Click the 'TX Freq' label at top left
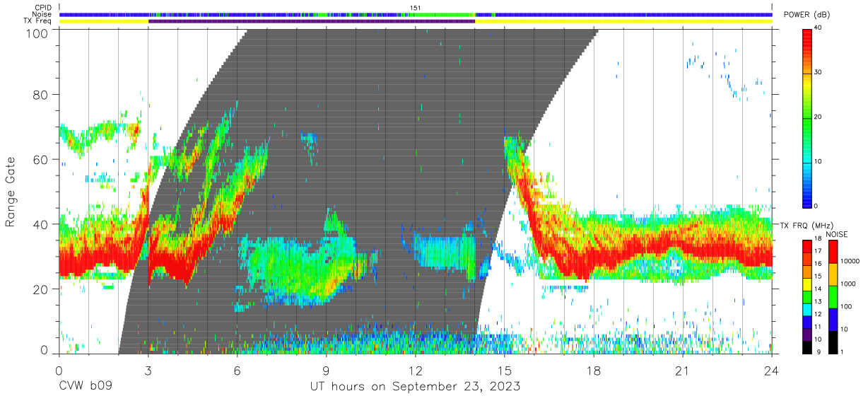The width and height of the screenshot is (868, 401). 39,21
